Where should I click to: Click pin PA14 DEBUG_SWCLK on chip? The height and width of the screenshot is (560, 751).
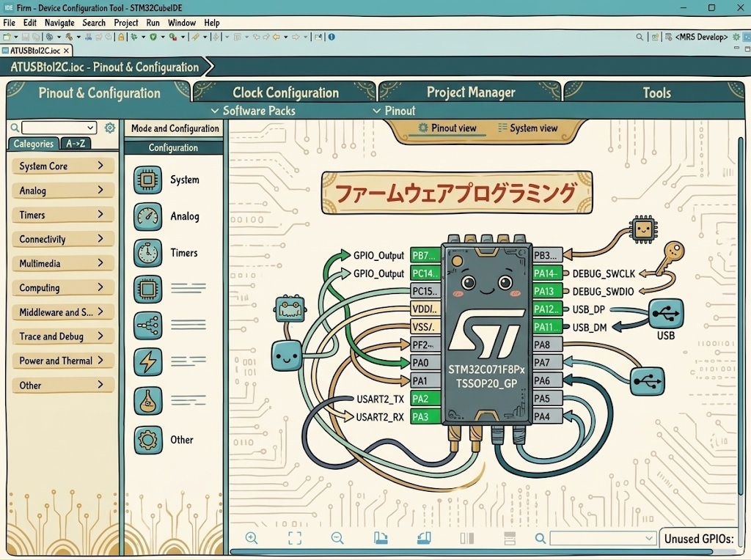click(x=547, y=273)
